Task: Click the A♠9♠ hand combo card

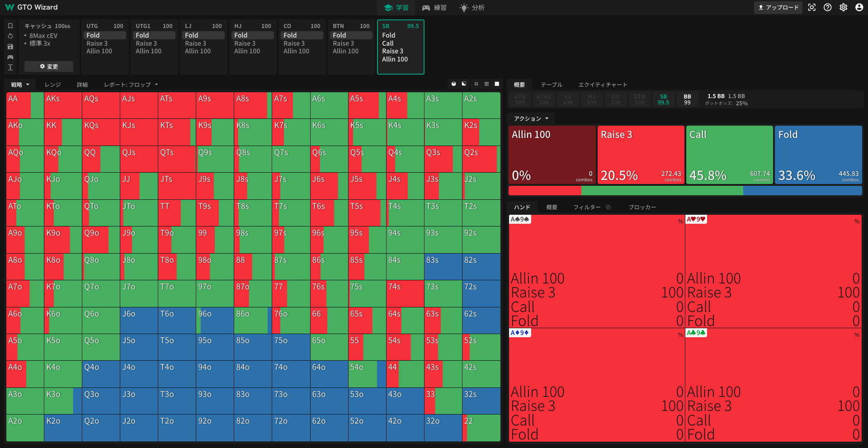Action: coord(597,271)
